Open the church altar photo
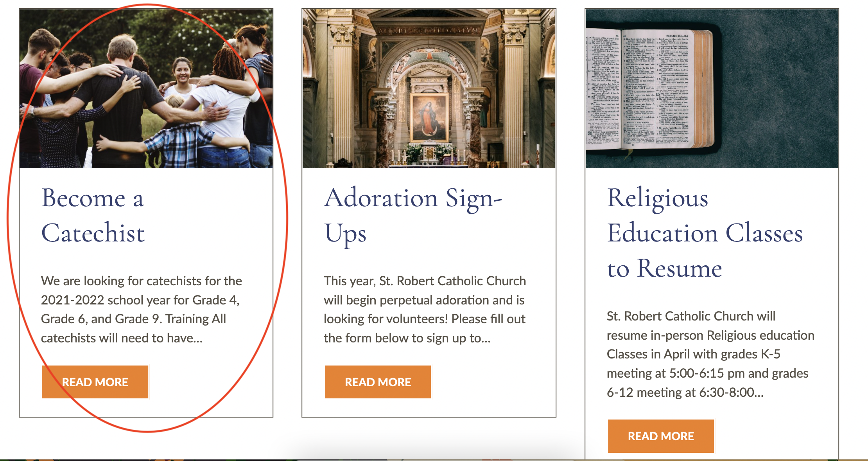Viewport: 868px width, 461px height. 429,89
